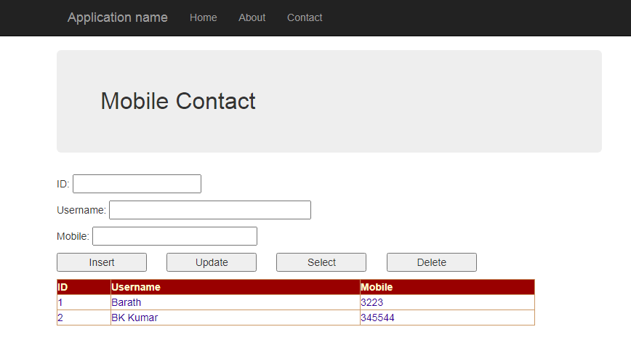Click the Mobile Contact heading
The width and height of the screenshot is (631, 364).
coord(178,101)
